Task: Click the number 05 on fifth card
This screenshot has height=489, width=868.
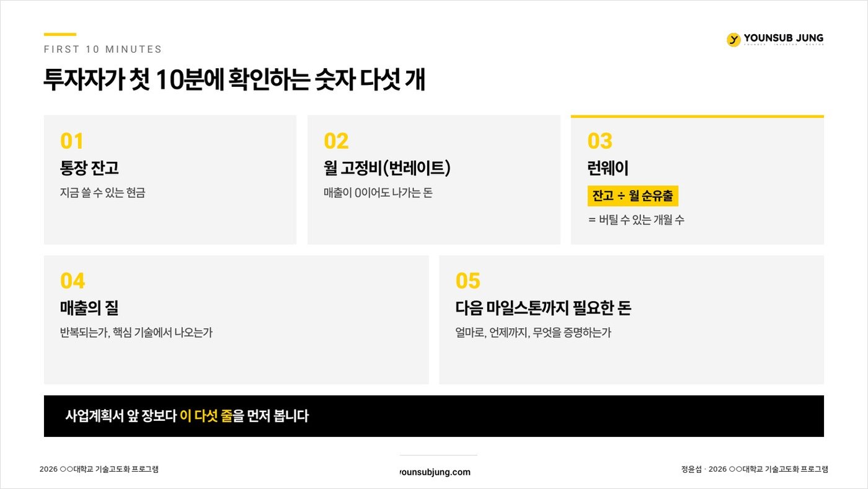Action: pyautogui.click(x=468, y=281)
